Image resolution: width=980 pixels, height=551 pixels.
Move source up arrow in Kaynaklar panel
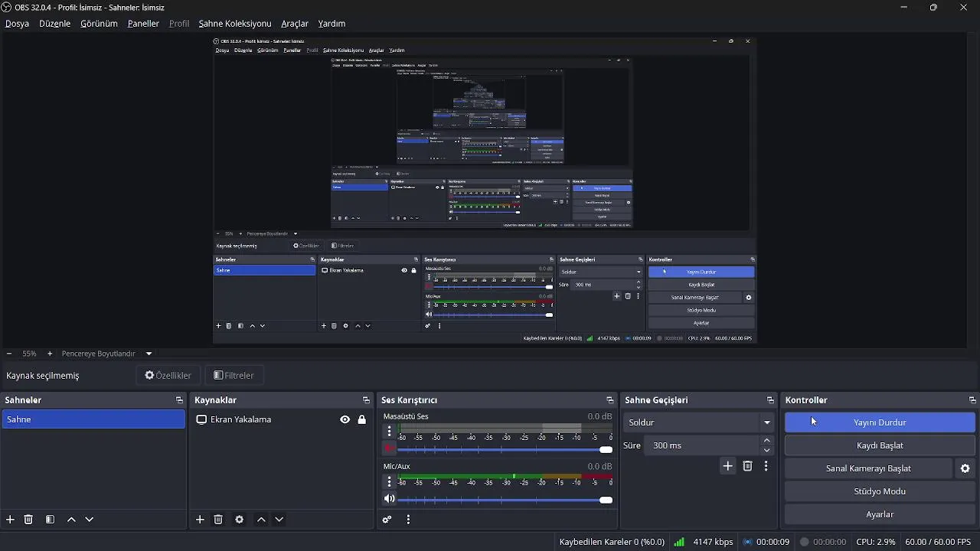coord(261,520)
